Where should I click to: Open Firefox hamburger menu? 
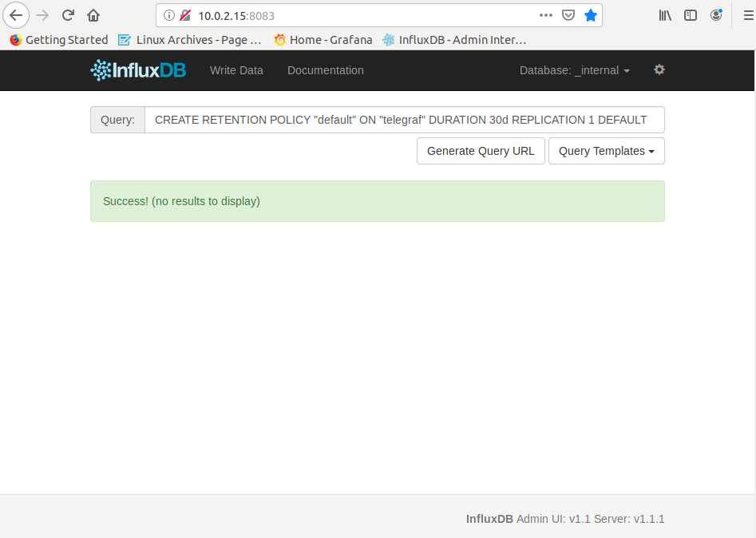(748, 15)
